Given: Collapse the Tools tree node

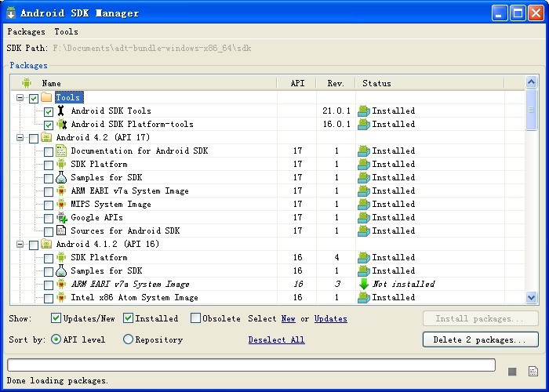Looking at the screenshot, I should point(20,98).
